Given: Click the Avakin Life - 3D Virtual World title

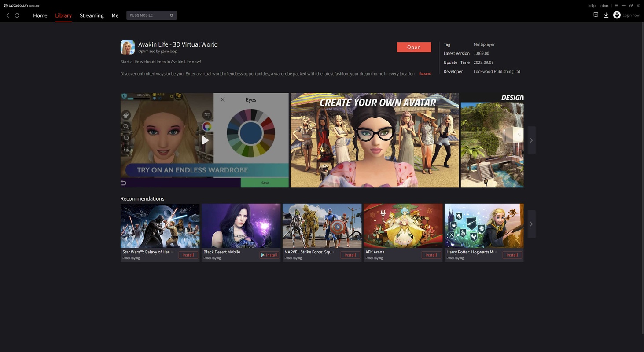Looking at the screenshot, I should pyautogui.click(x=178, y=44).
